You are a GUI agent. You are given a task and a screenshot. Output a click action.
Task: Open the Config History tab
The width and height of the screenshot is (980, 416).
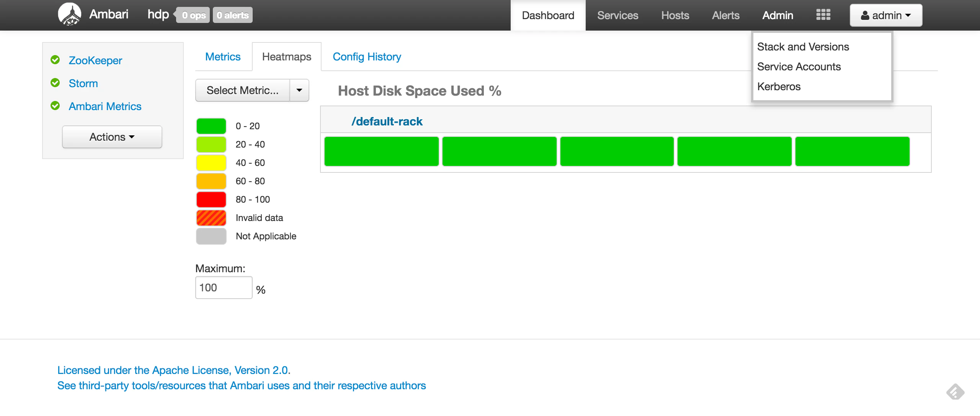[x=367, y=57]
